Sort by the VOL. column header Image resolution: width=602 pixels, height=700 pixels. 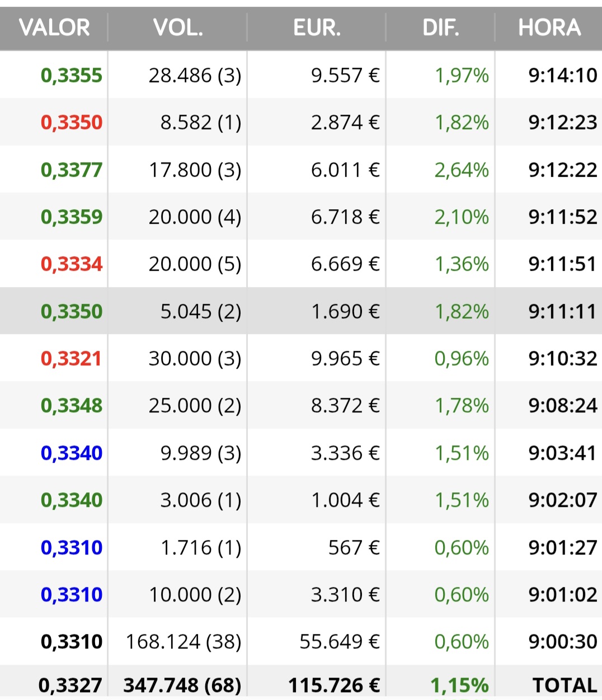click(178, 27)
